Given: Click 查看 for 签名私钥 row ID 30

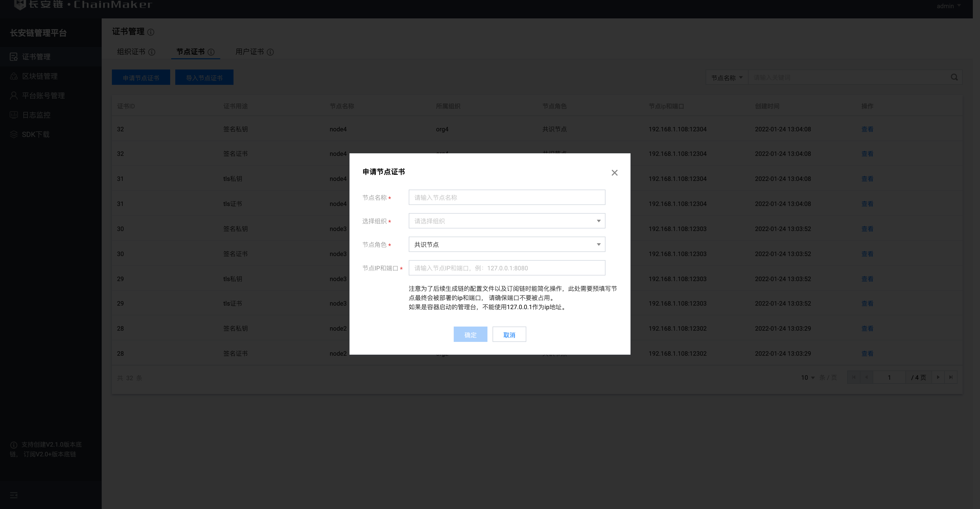Looking at the screenshot, I should 867,229.
